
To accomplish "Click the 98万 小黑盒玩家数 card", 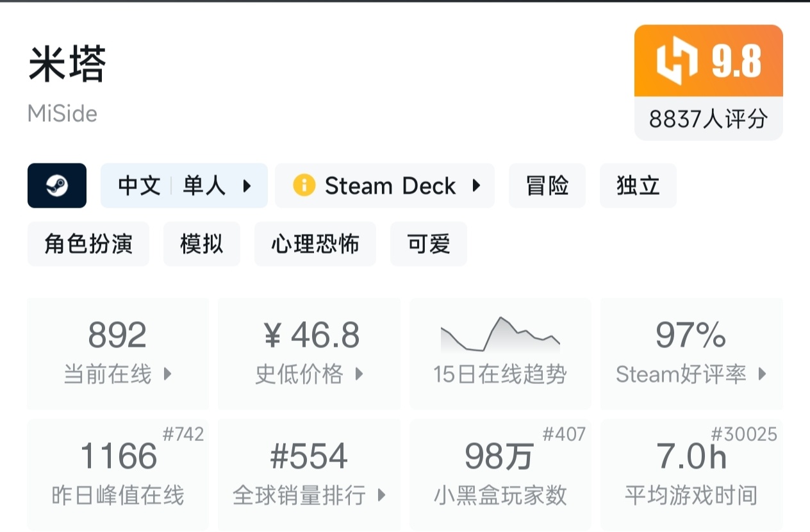I will click(500, 474).
